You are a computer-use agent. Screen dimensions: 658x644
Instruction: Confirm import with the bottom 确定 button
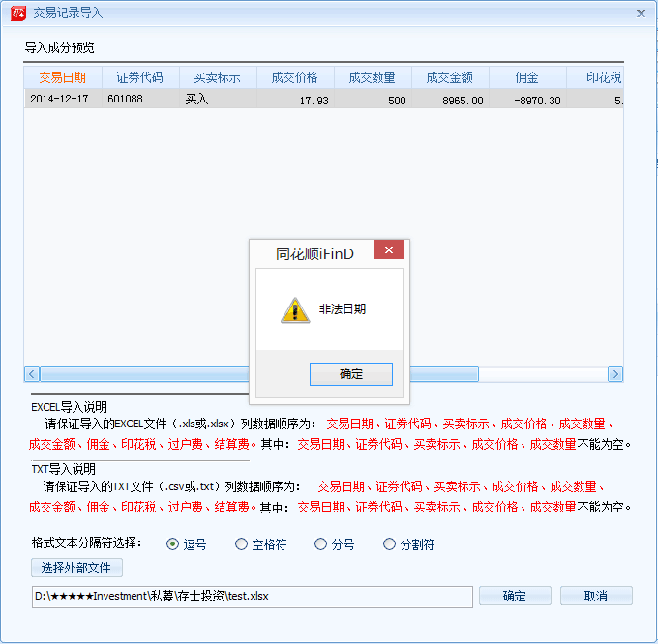pos(515,596)
